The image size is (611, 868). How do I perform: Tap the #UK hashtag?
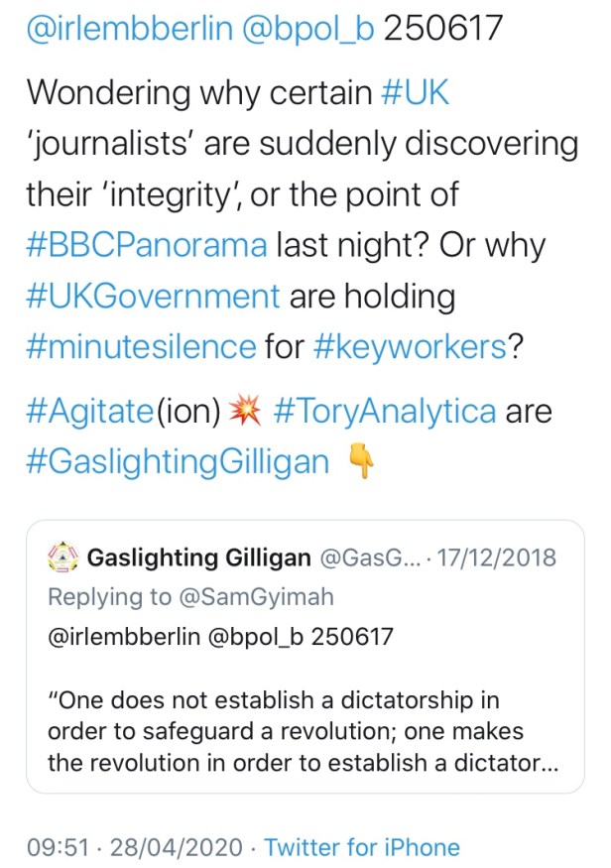417,92
